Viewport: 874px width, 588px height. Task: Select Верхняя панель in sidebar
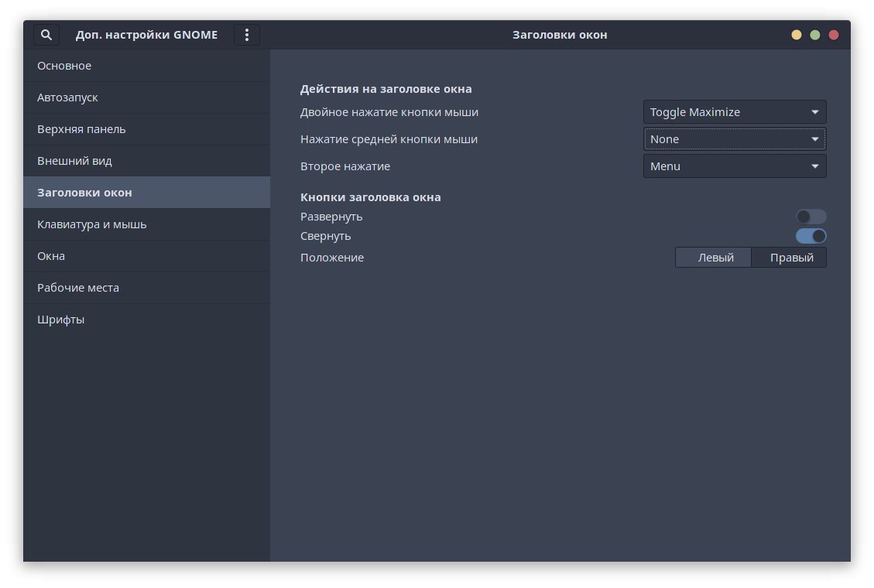pos(146,129)
